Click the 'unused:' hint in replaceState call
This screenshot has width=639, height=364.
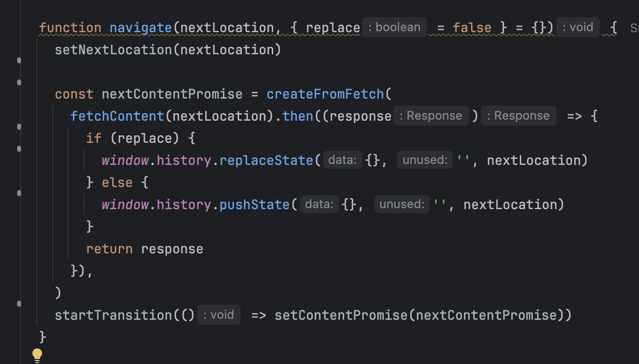(425, 160)
